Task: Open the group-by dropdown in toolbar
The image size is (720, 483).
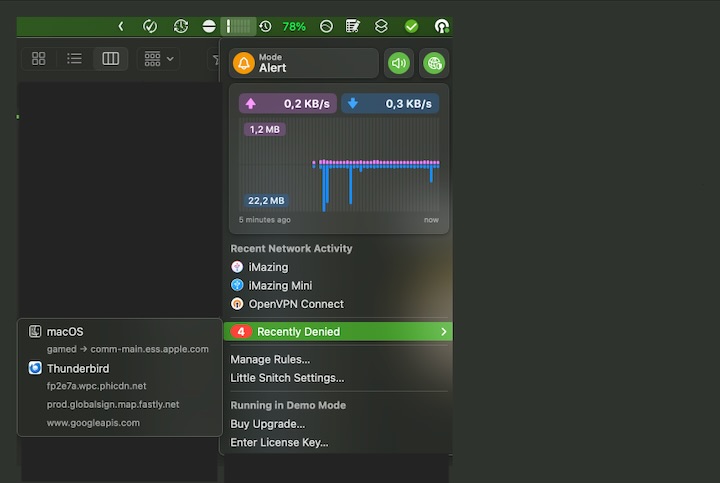Action: click(x=158, y=59)
